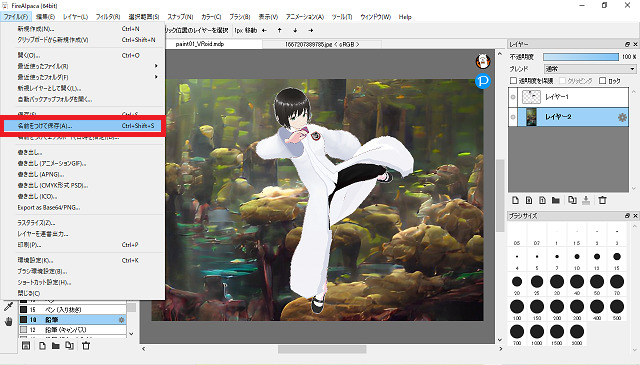
Task: Switch to 1667207889785.jpg tab
Action: coord(322,44)
